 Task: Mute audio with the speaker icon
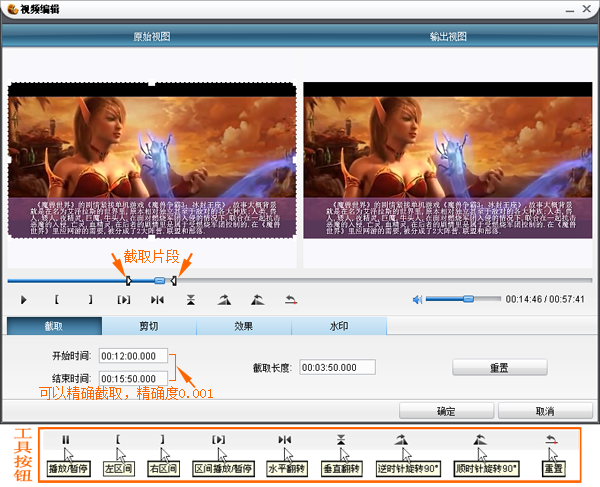(x=417, y=300)
